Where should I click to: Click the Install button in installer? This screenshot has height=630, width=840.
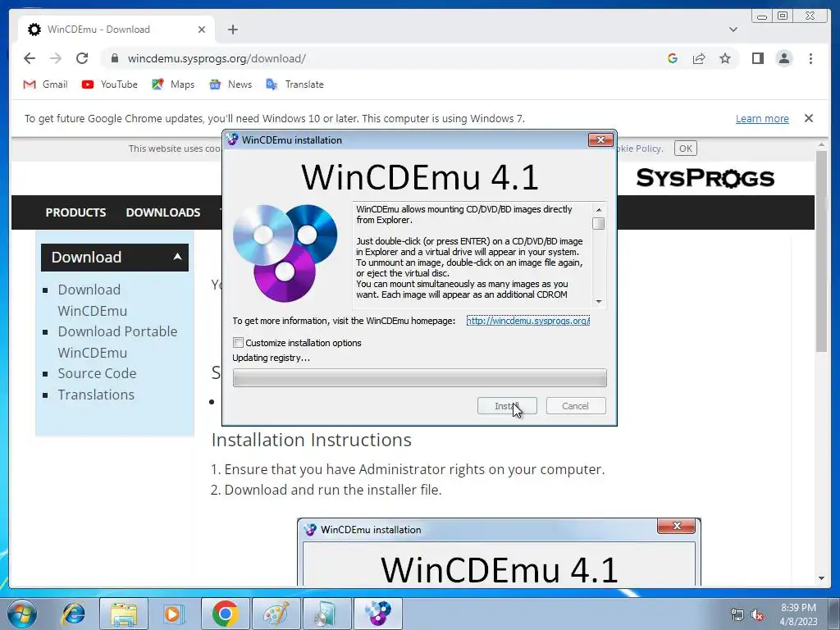[x=507, y=406]
